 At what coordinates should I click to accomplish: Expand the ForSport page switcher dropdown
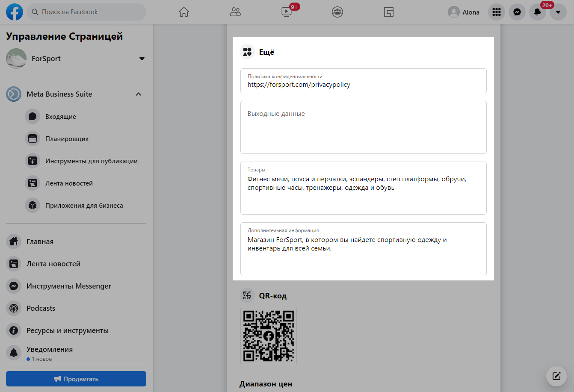coord(142,59)
